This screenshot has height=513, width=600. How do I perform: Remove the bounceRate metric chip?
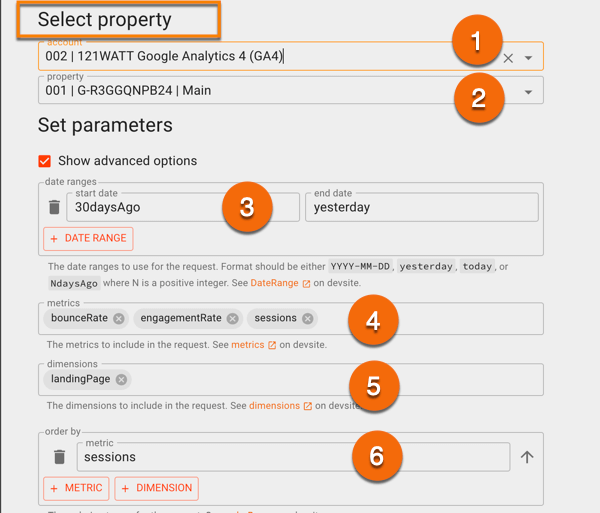coord(119,319)
